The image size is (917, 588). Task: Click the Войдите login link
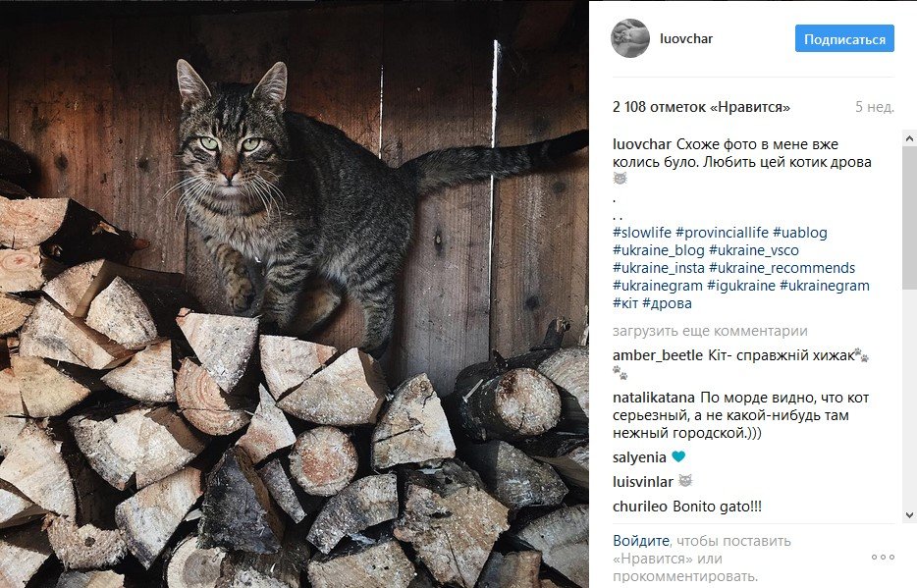point(641,541)
